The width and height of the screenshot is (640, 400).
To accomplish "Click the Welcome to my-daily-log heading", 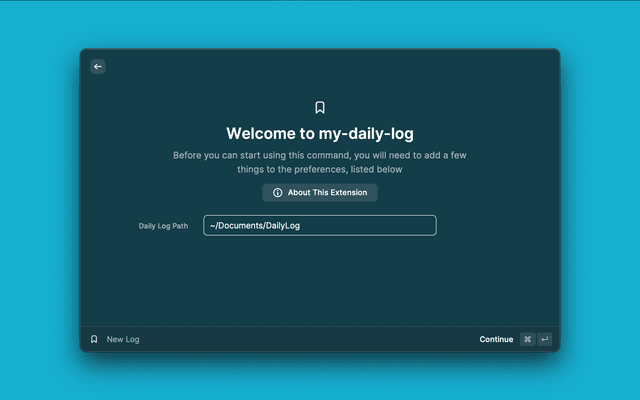I will pyautogui.click(x=320, y=134).
